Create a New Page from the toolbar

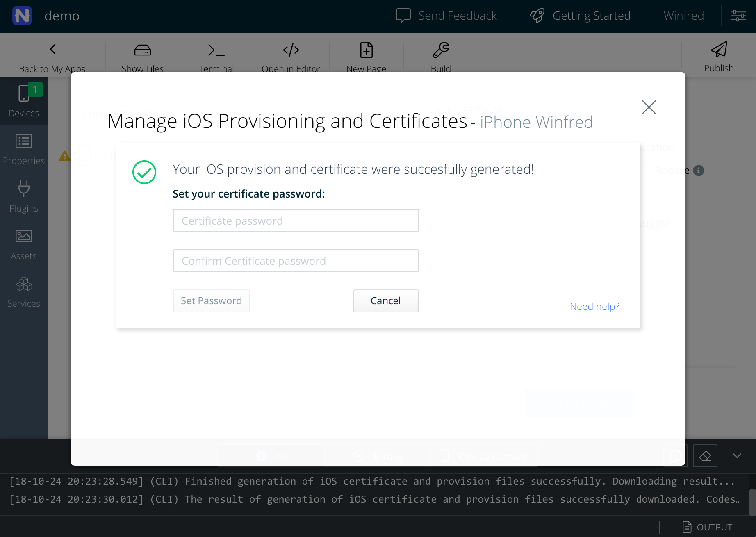[x=366, y=50]
